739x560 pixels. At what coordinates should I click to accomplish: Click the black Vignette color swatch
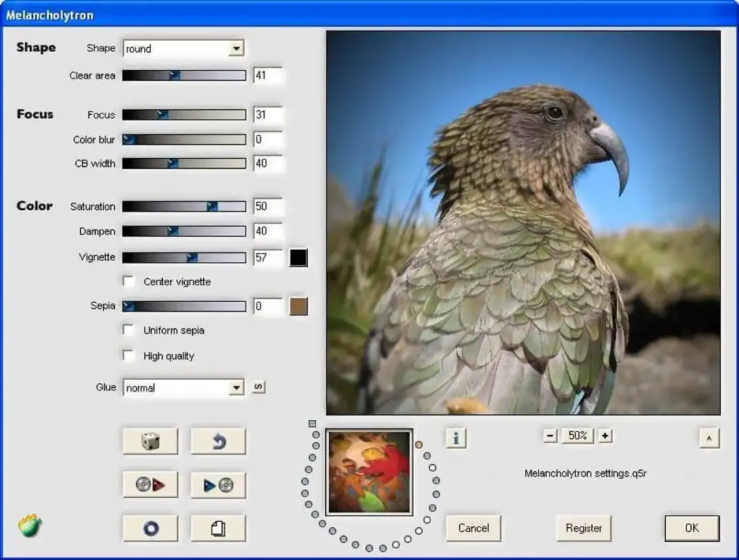[x=298, y=257]
